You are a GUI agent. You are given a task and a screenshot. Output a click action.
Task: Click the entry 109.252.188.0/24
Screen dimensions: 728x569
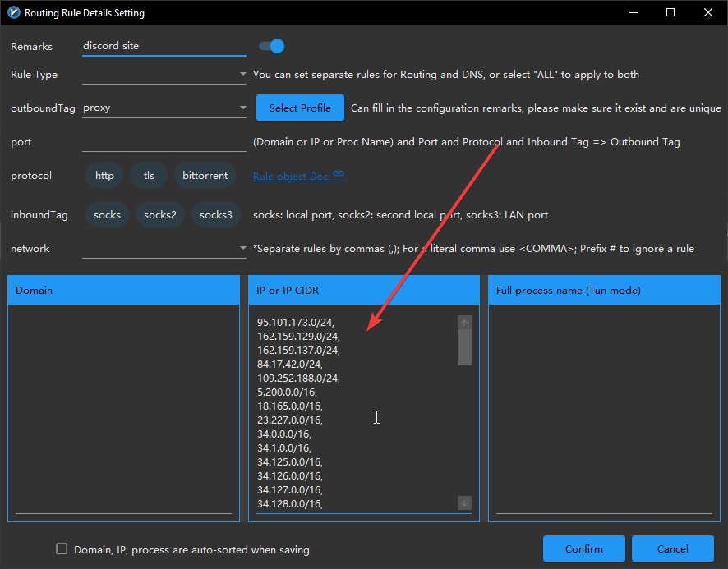click(x=298, y=379)
